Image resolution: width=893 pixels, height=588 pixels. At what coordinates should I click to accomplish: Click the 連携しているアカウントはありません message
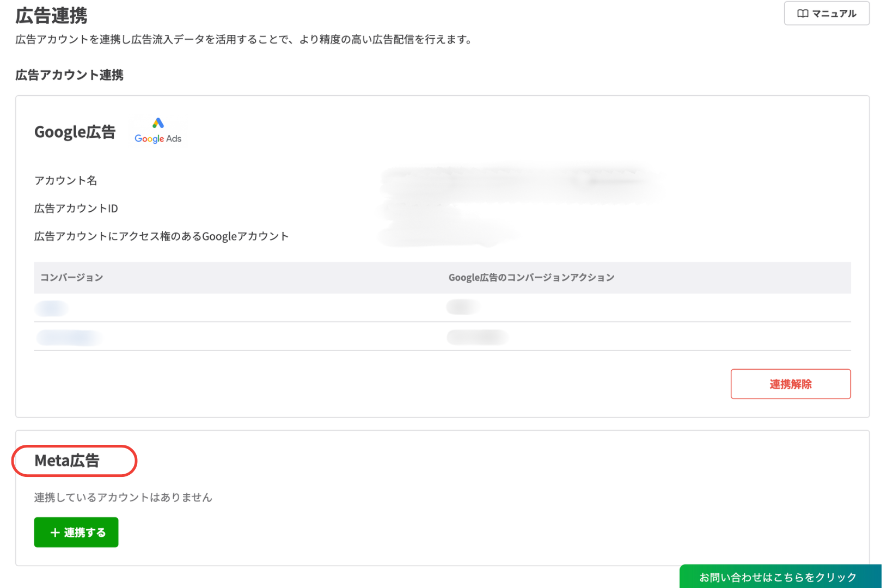[x=123, y=497]
